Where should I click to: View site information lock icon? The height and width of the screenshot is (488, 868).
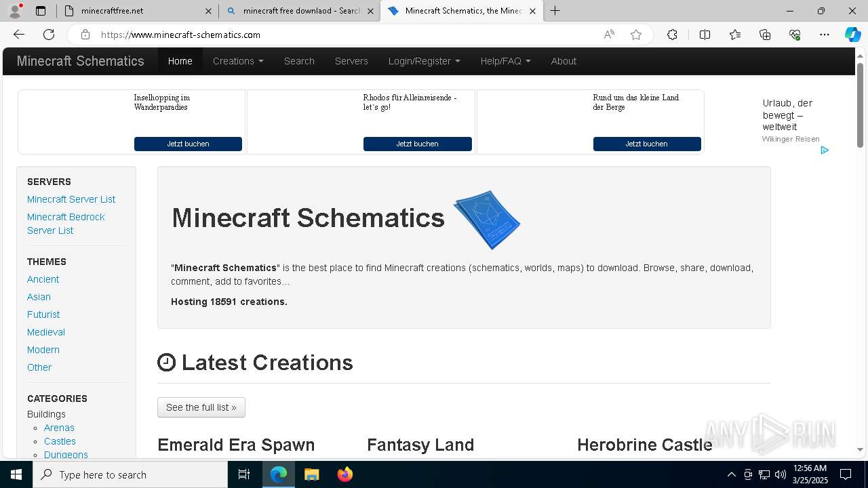[x=85, y=35]
